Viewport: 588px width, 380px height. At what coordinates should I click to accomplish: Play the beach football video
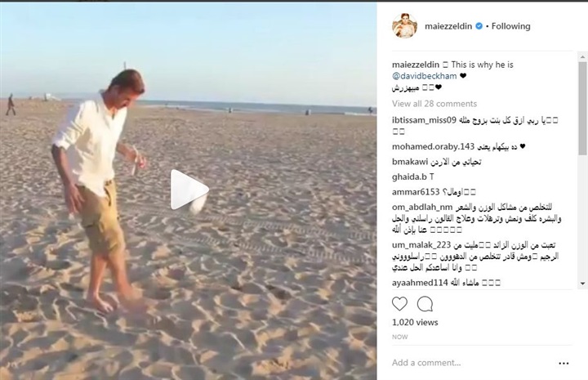(189, 190)
